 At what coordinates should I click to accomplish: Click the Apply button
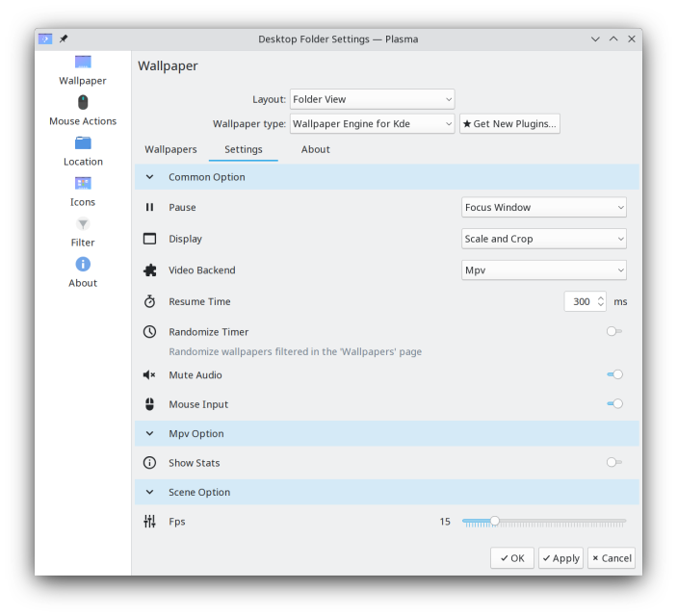click(x=560, y=558)
